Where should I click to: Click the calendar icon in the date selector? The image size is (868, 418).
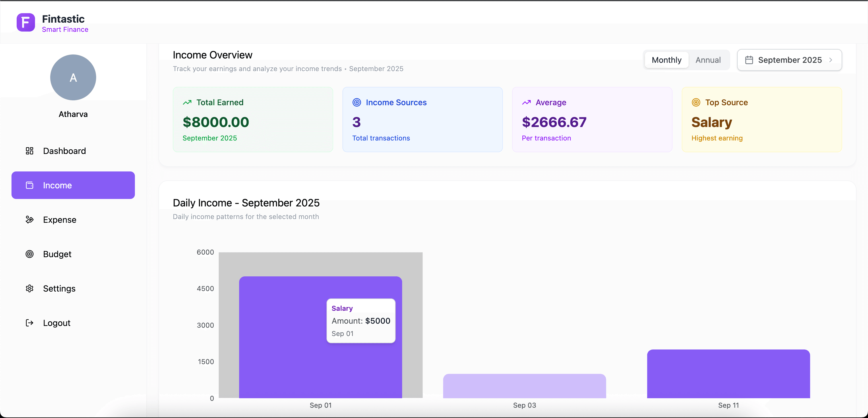pyautogui.click(x=749, y=60)
